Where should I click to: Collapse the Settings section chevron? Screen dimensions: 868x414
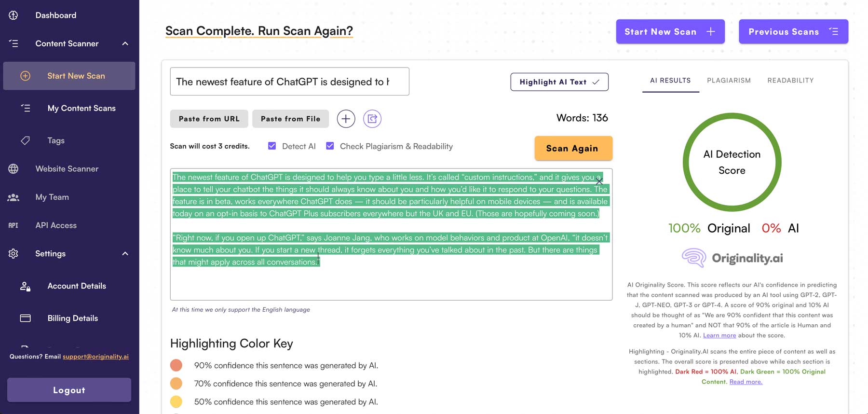tap(125, 254)
